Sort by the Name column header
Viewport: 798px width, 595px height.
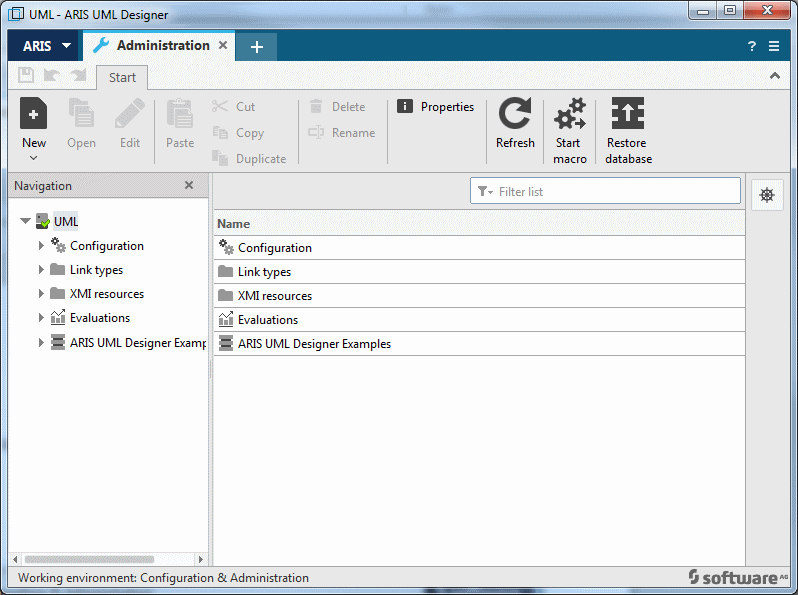tap(479, 223)
